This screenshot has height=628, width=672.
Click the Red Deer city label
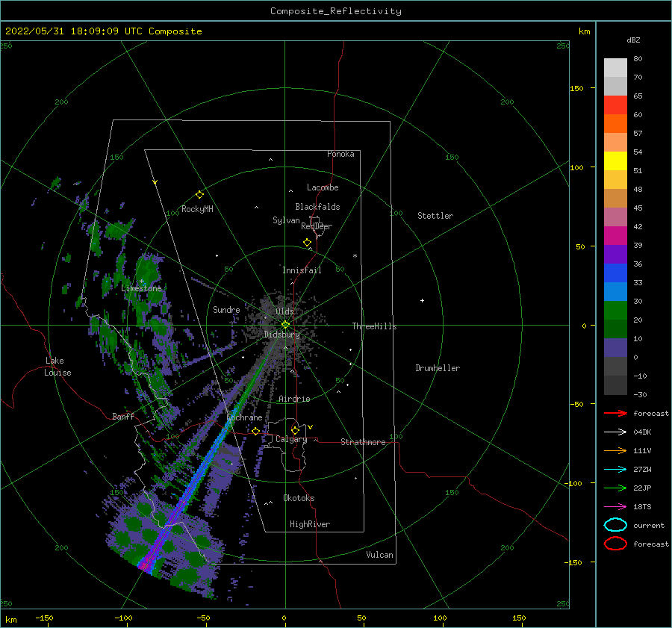pos(317,226)
